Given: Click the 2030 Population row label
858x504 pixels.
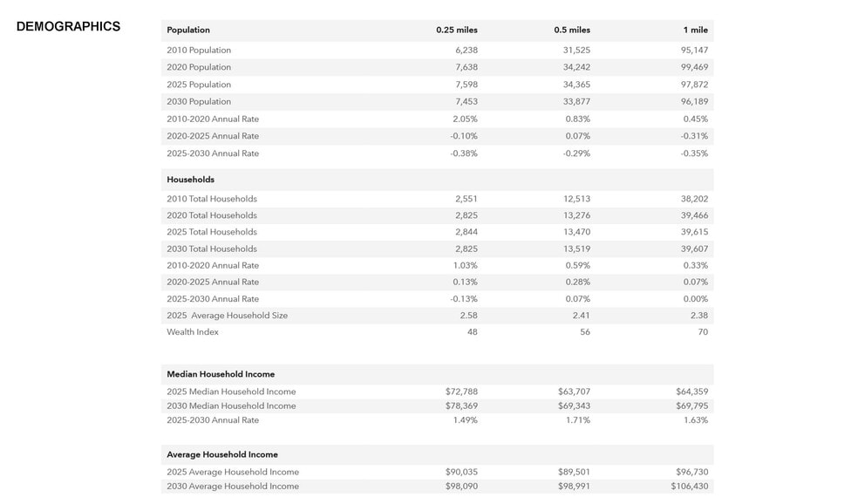Looking at the screenshot, I should [199, 101].
